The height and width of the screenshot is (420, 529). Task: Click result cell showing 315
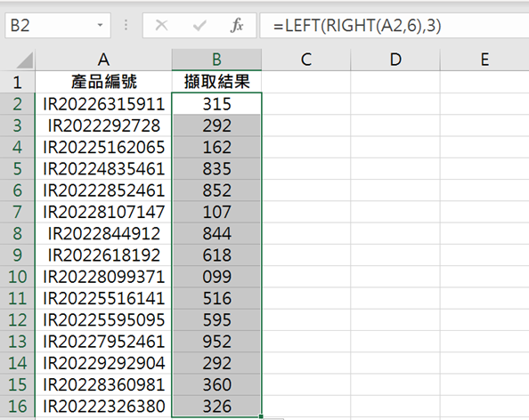(216, 104)
